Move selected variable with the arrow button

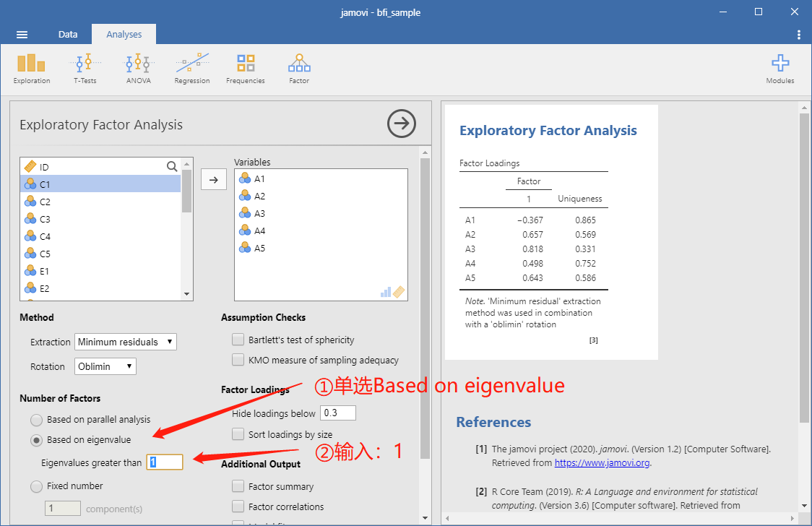coord(213,180)
